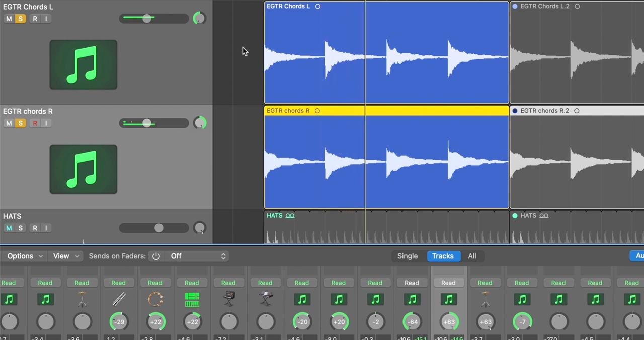Disable record-enable on the EGTR chords R track
Screen dimensions: 644x340
35,123
